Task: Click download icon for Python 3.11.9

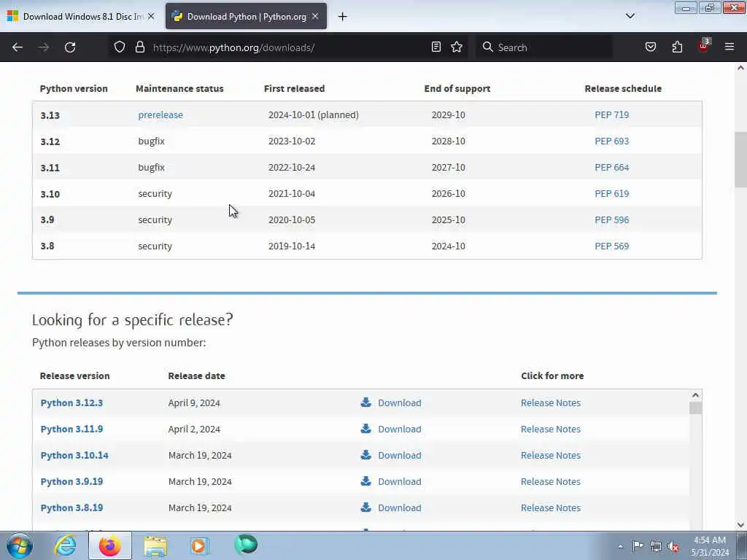Action: [366, 429]
